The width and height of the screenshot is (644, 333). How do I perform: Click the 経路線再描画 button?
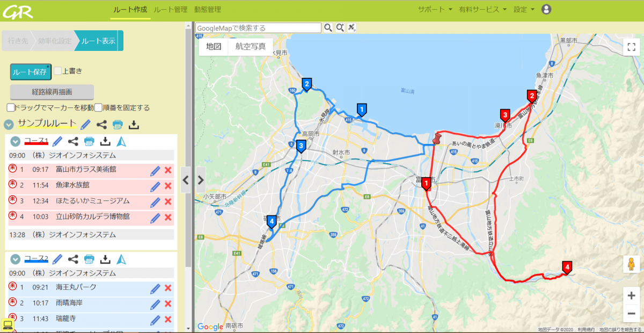pyautogui.click(x=52, y=92)
